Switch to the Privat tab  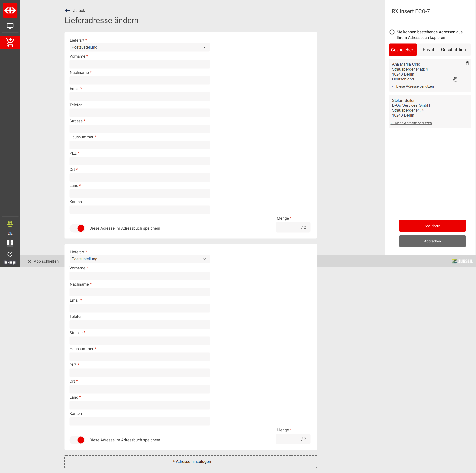[x=428, y=50]
